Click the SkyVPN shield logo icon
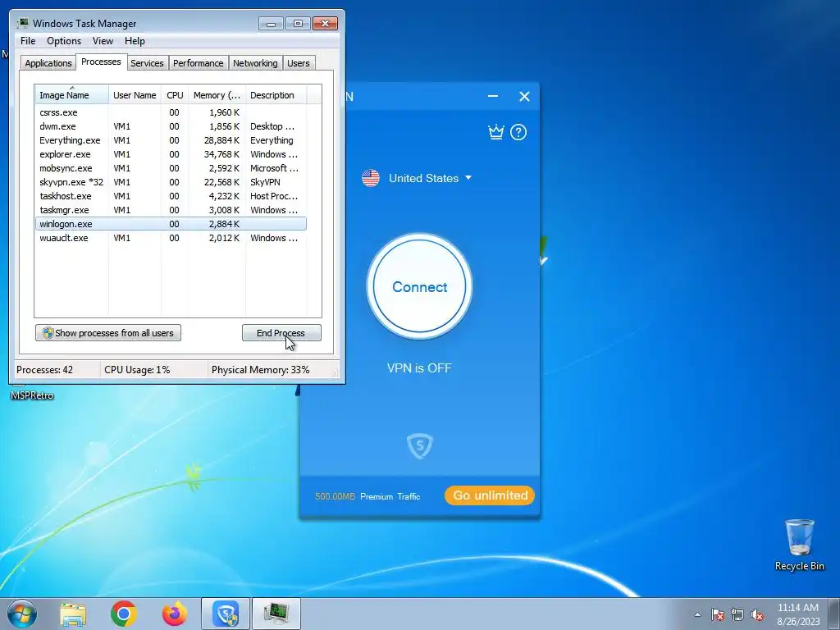The width and height of the screenshot is (840, 630). click(419, 445)
